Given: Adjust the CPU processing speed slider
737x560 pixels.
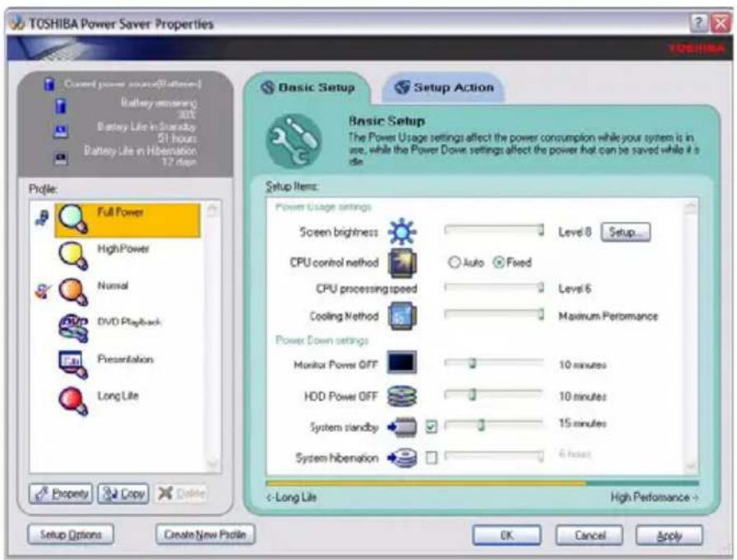Looking at the screenshot, I should (494, 287).
